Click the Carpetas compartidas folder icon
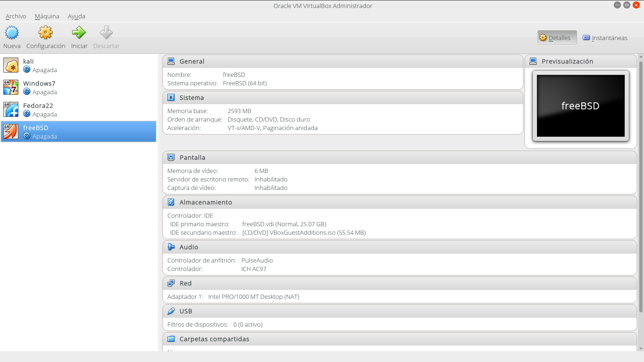The height and width of the screenshot is (362, 644). click(x=171, y=339)
